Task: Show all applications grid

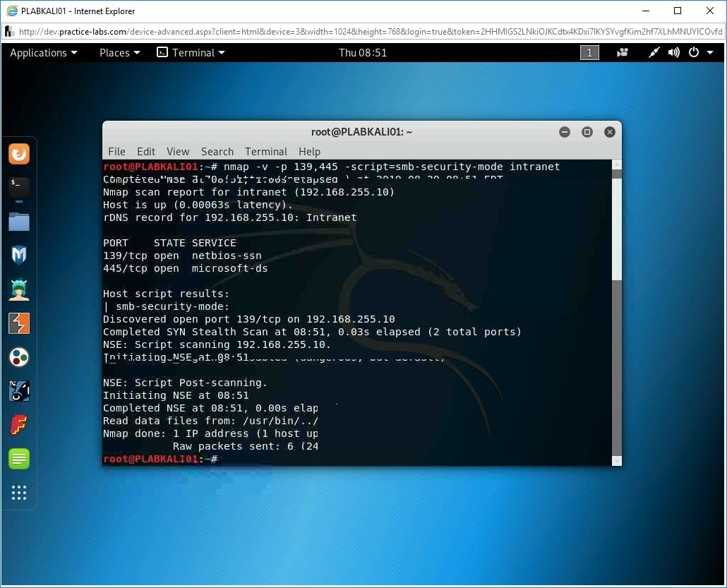Action: [x=19, y=493]
